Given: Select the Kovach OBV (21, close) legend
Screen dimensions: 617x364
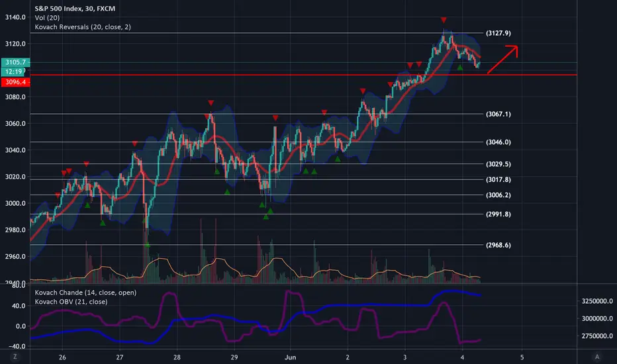Looking at the screenshot, I should click(x=71, y=301).
